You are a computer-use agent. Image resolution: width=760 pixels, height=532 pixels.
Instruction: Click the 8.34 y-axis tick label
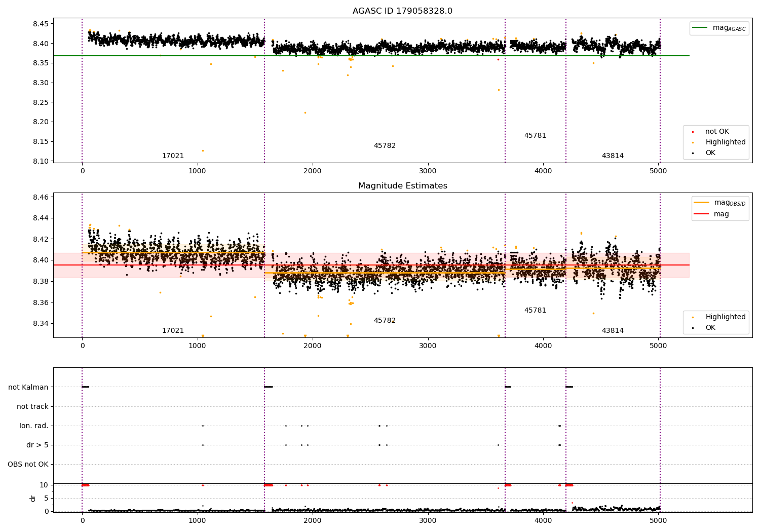click(x=41, y=324)
